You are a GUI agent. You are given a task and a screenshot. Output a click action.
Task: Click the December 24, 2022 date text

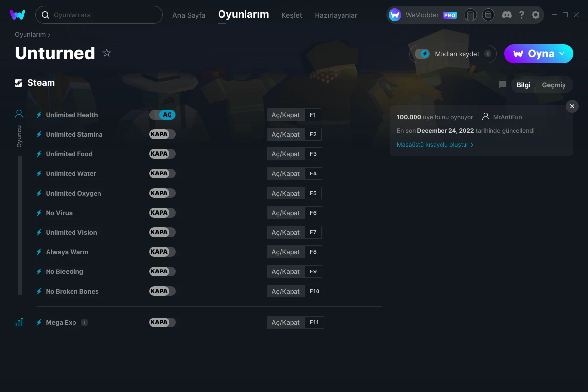445,131
